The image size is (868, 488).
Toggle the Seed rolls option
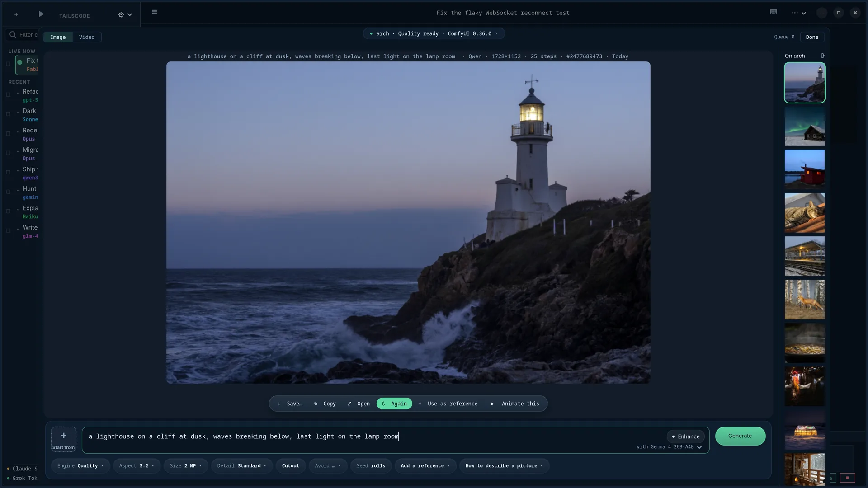click(x=371, y=466)
